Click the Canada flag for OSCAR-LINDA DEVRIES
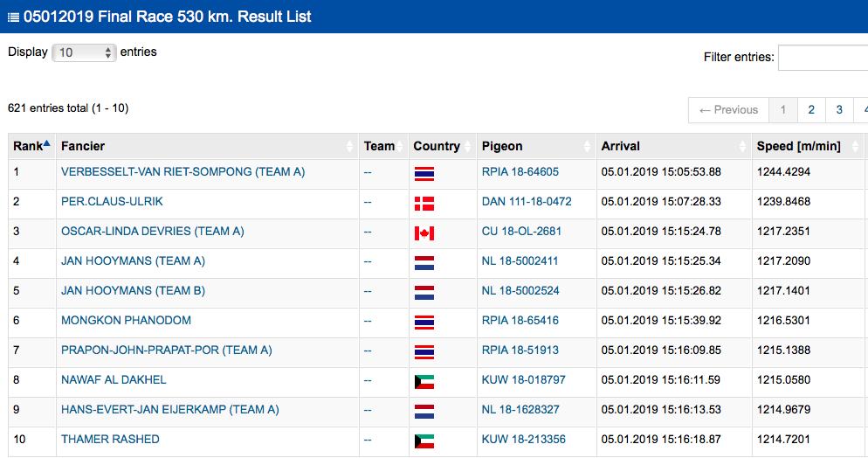 point(424,232)
